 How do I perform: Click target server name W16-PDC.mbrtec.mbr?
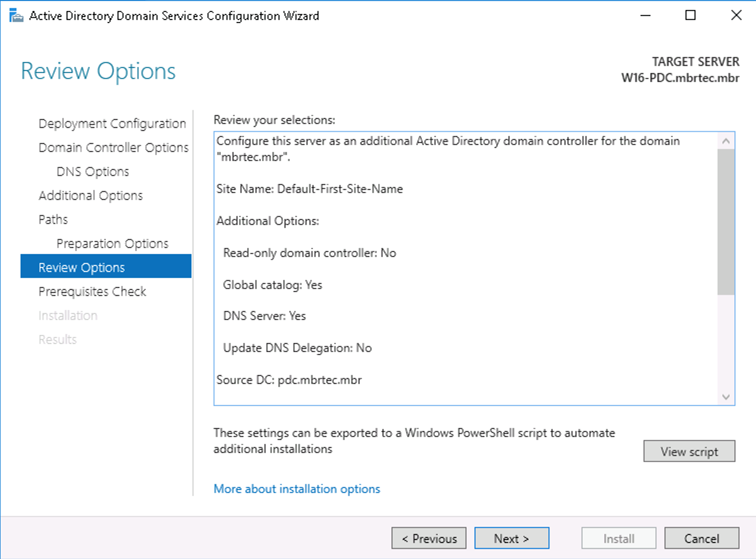(x=680, y=78)
